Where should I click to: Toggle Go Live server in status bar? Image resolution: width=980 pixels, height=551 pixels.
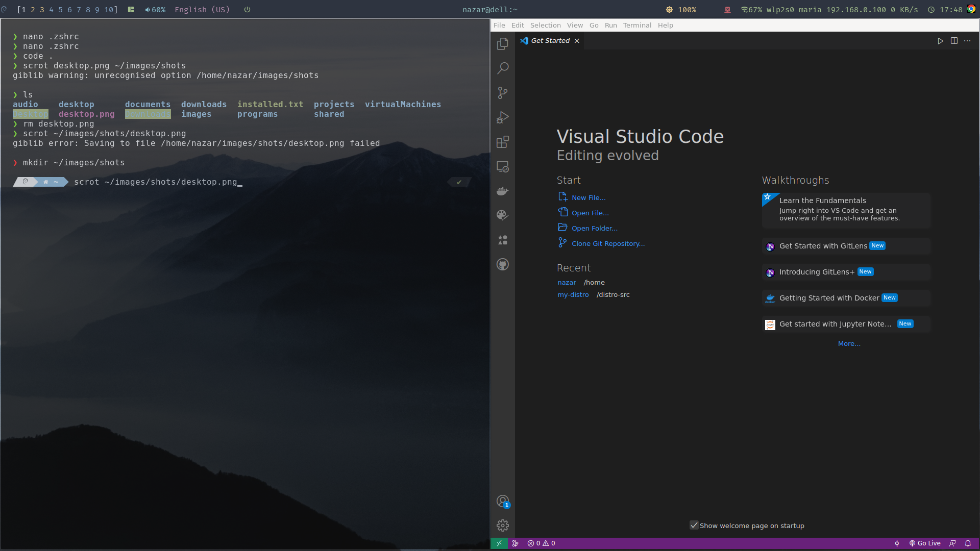click(x=925, y=543)
